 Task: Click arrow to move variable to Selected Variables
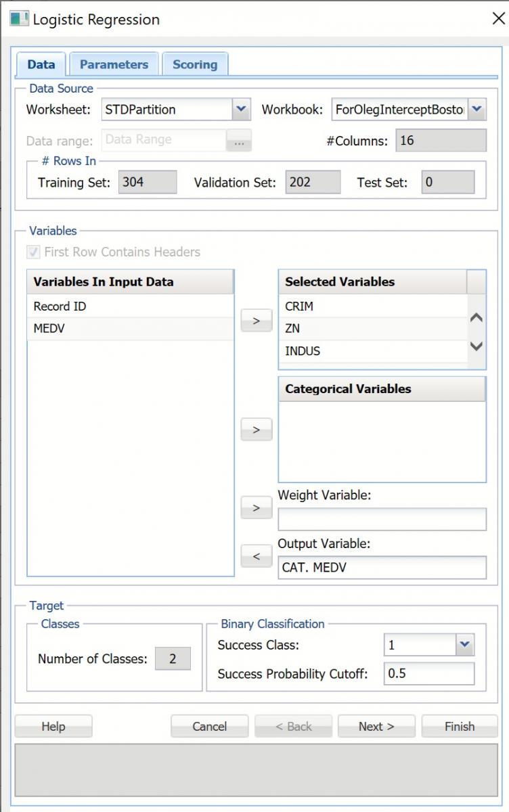(257, 321)
